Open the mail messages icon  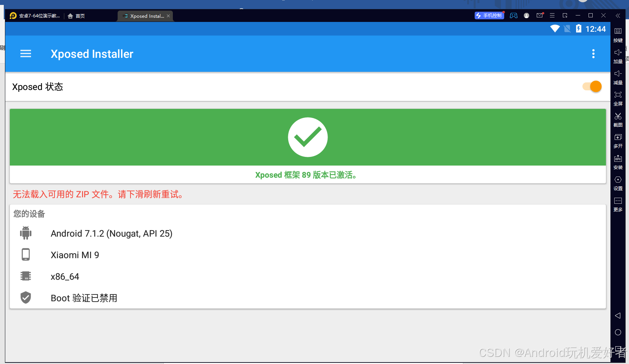(540, 15)
